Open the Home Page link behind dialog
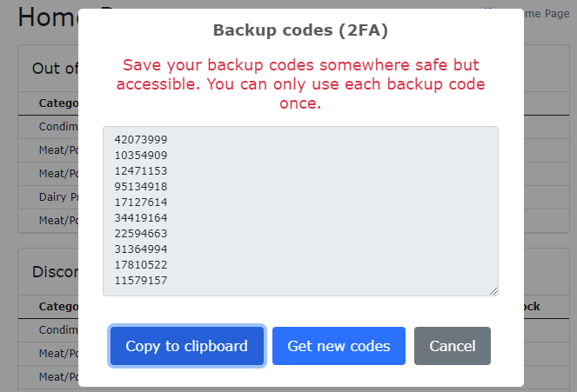The width and height of the screenshot is (577, 392). pos(547,13)
